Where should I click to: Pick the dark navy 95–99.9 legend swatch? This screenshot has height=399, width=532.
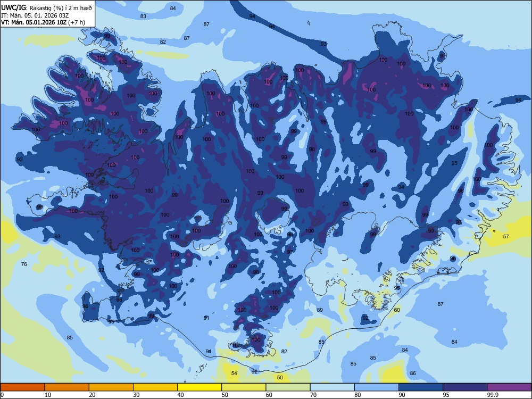[x=465, y=387]
